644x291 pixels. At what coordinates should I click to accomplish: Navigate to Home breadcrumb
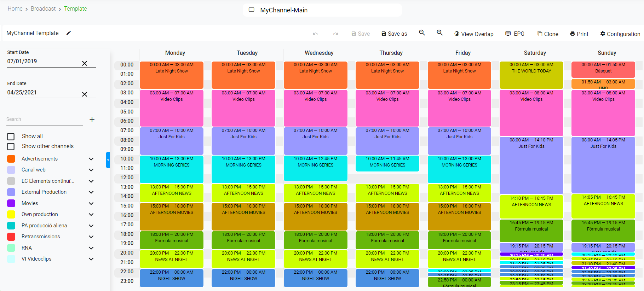(15, 9)
